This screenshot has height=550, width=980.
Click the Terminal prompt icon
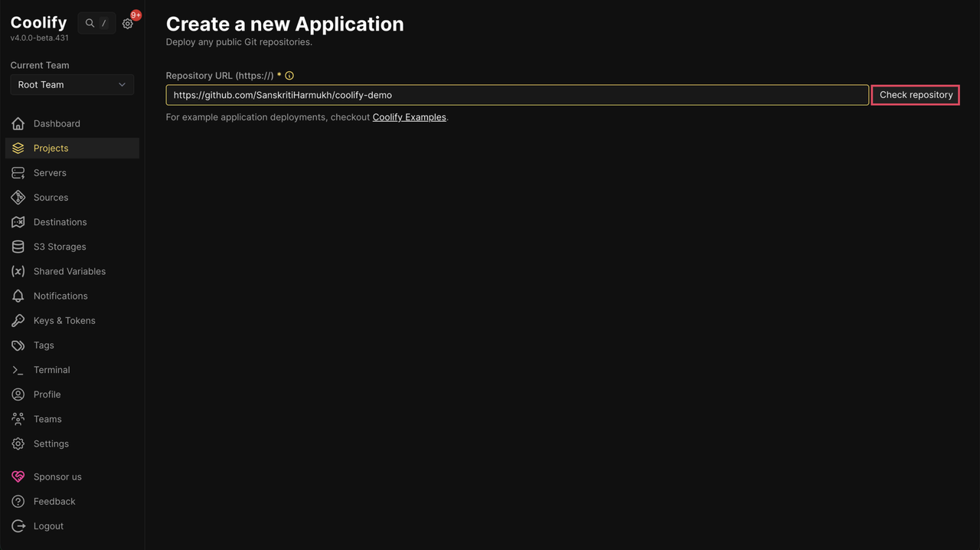(18, 369)
